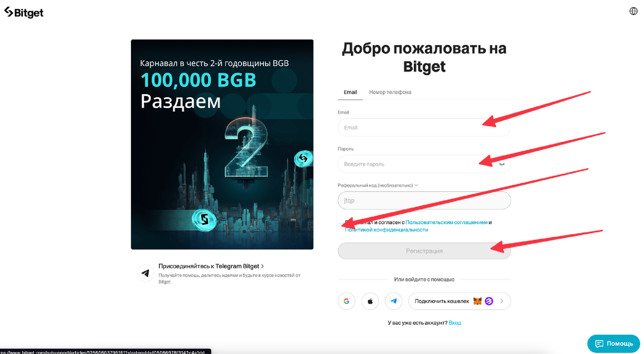Expand the Подключить кошелек arrow

coord(502,301)
